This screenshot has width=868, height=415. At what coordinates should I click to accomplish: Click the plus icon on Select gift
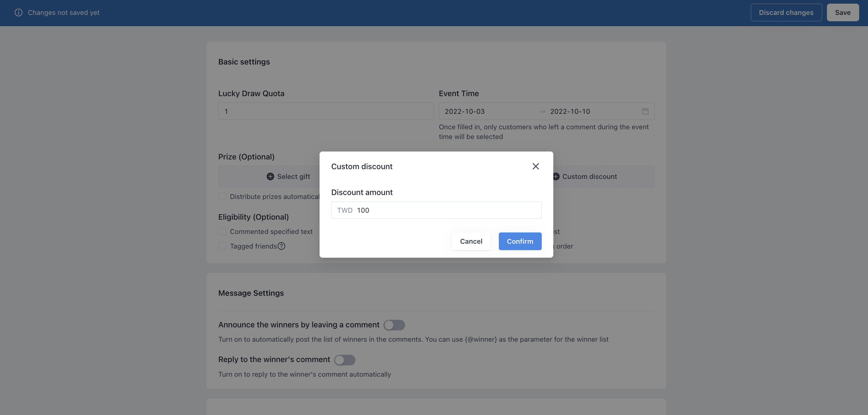[270, 176]
